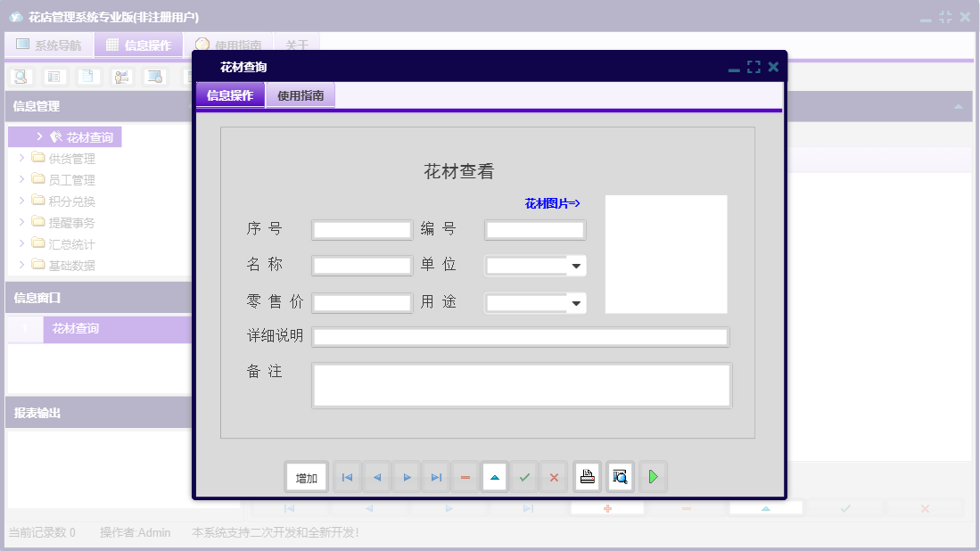Confirm changes with the green check icon
Screen dimensions: 980x551
pos(524,476)
